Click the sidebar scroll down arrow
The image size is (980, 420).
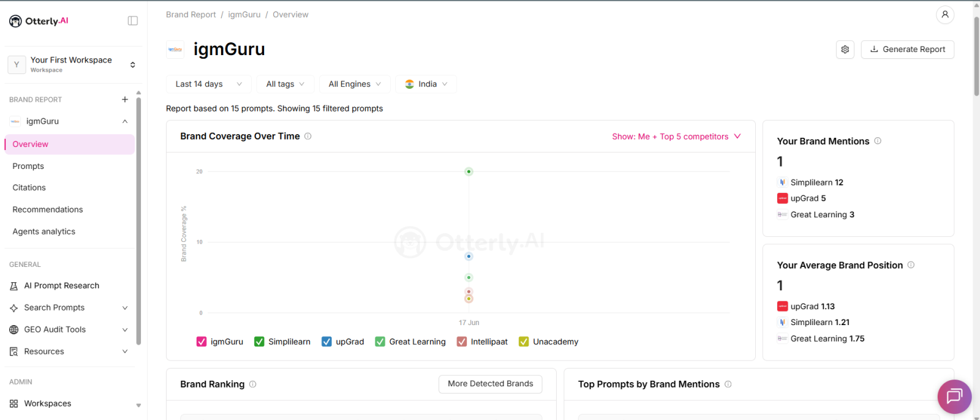(x=138, y=405)
